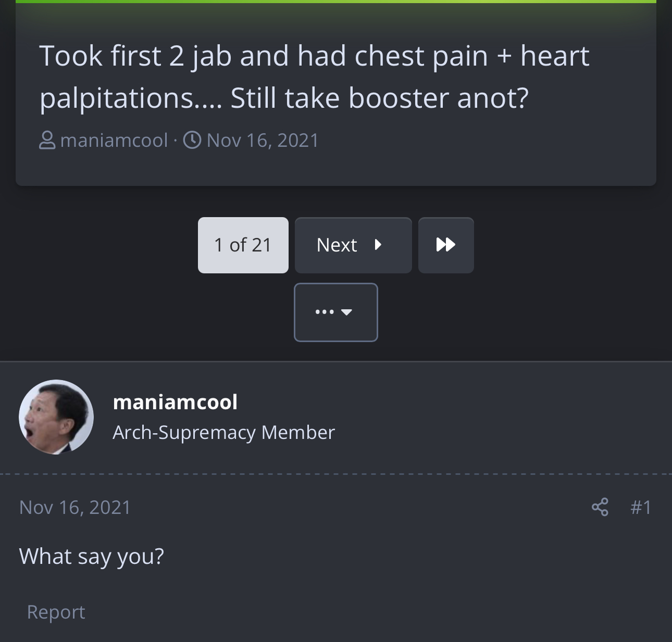Viewport: 672px width, 642px height.
Task: Click the Next label text
Action: [x=337, y=245]
